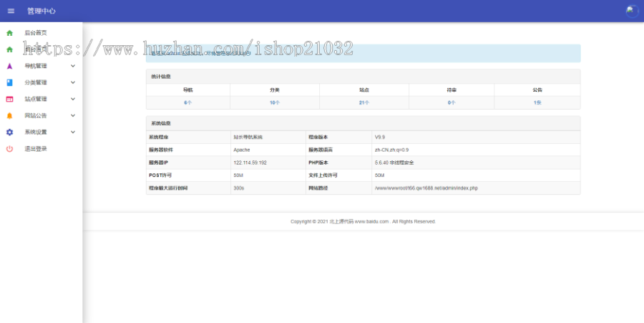Select the 站点管理 menu label

point(36,99)
